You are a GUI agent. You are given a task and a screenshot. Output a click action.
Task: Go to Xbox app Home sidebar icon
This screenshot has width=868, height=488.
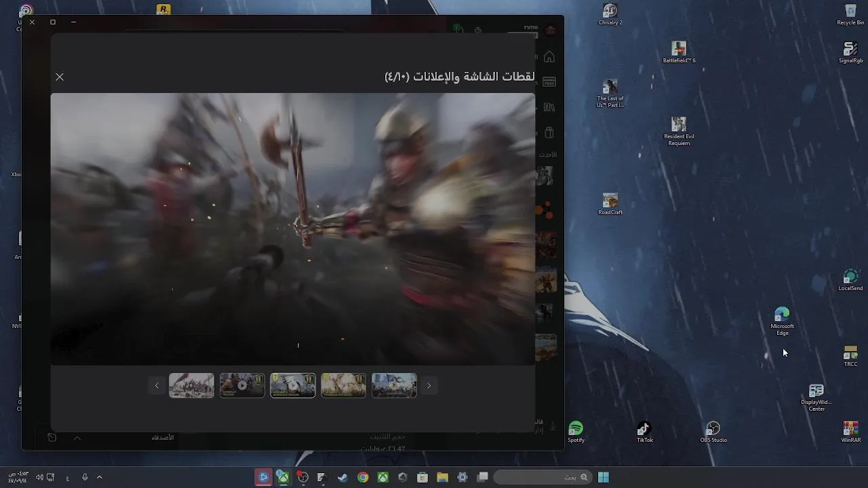(549, 57)
